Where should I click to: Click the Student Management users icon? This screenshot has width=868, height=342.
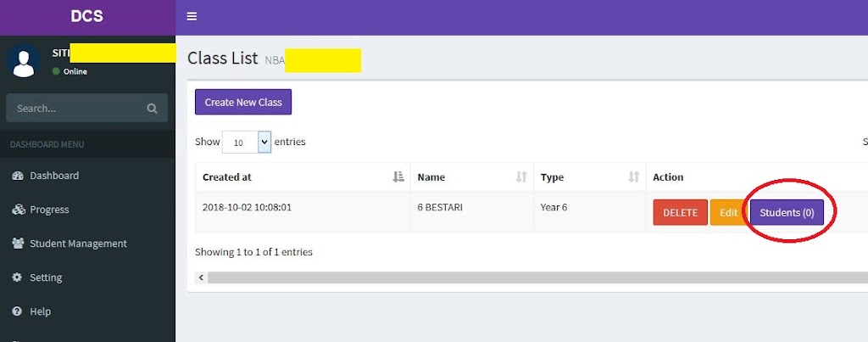click(x=17, y=244)
